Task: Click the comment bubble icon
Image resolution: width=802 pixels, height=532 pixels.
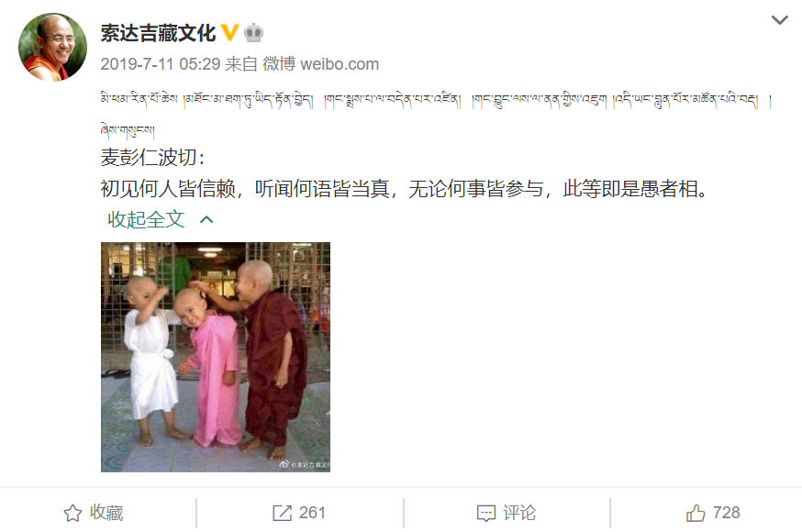Action: pos(486,513)
